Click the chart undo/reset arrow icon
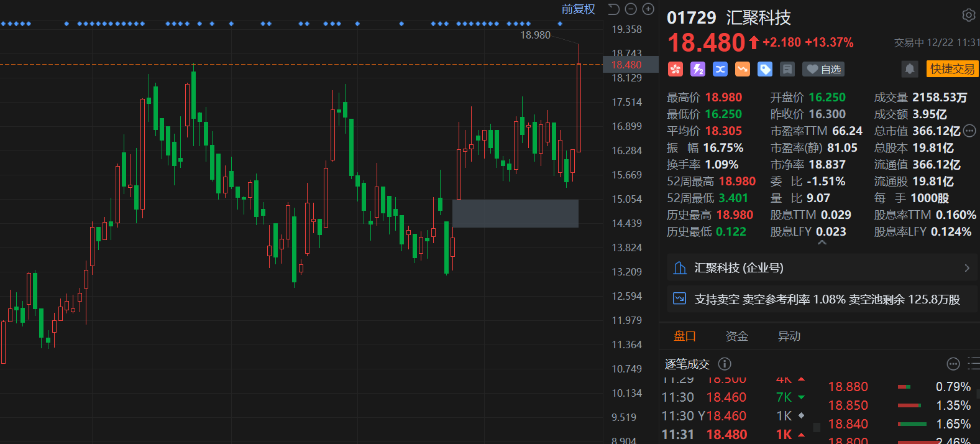The width and height of the screenshot is (980, 444). [613, 9]
